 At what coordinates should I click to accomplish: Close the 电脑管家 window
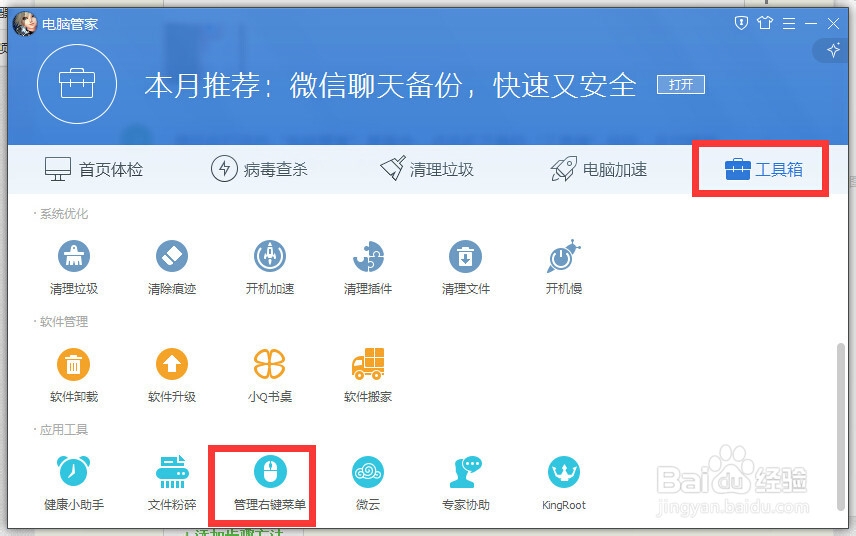(x=834, y=23)
